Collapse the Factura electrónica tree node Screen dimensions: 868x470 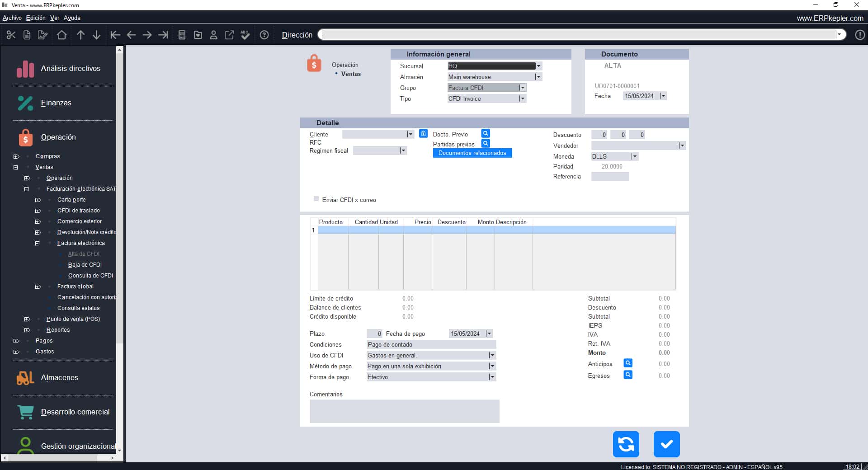click(38, 243)
